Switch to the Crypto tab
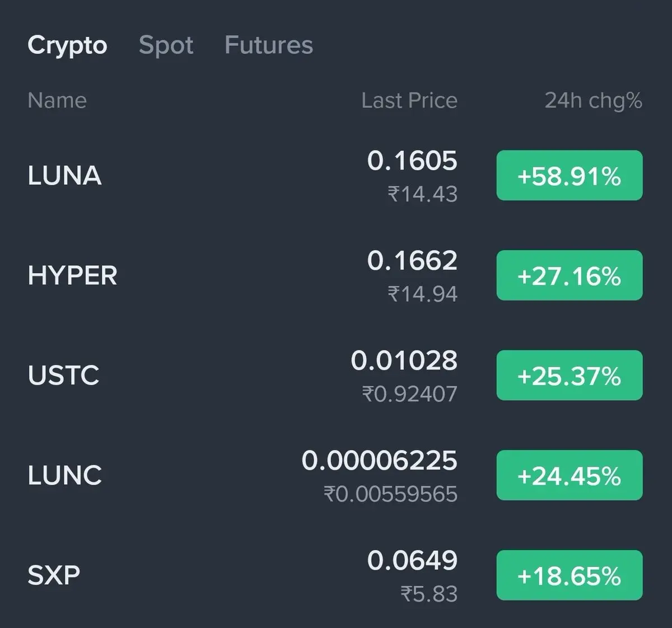The image size is (672, 628). click(67, 46)
